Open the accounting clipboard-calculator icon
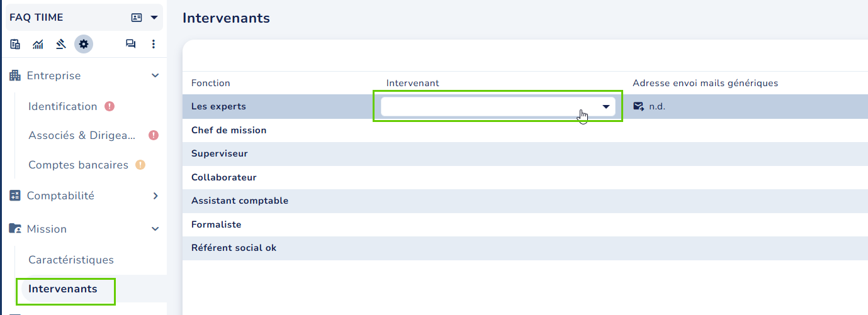 15,44
